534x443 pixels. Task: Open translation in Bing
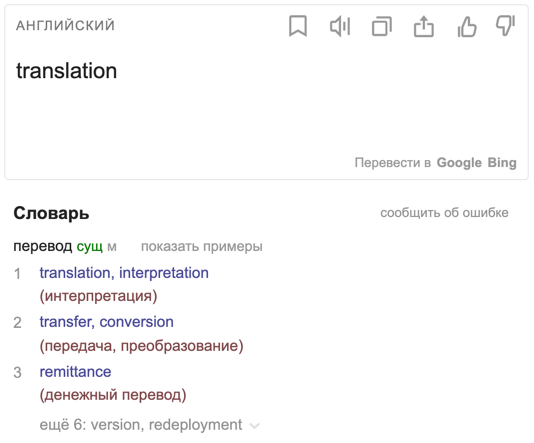tap(502, 162)
